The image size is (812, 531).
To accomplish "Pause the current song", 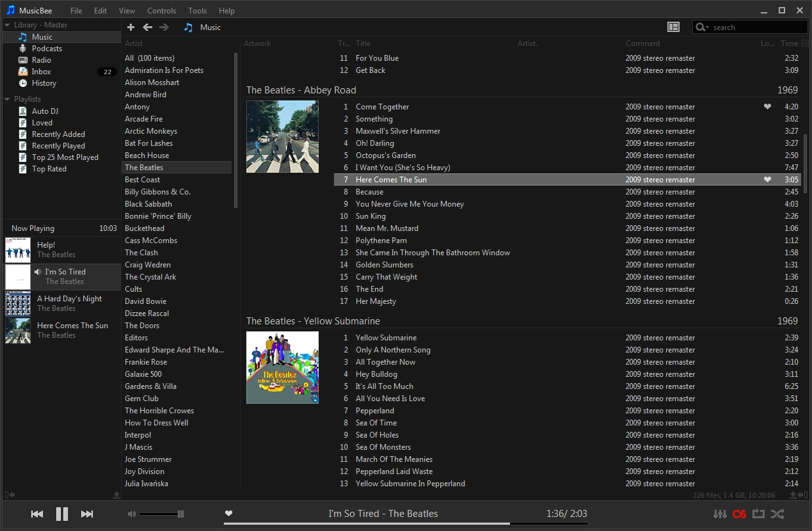I will (62, 514).
